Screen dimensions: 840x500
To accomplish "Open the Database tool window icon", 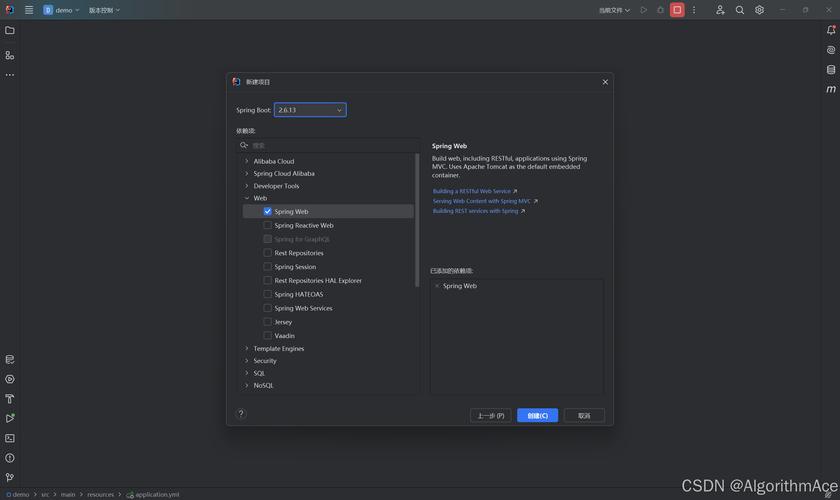I will point(831,70).
